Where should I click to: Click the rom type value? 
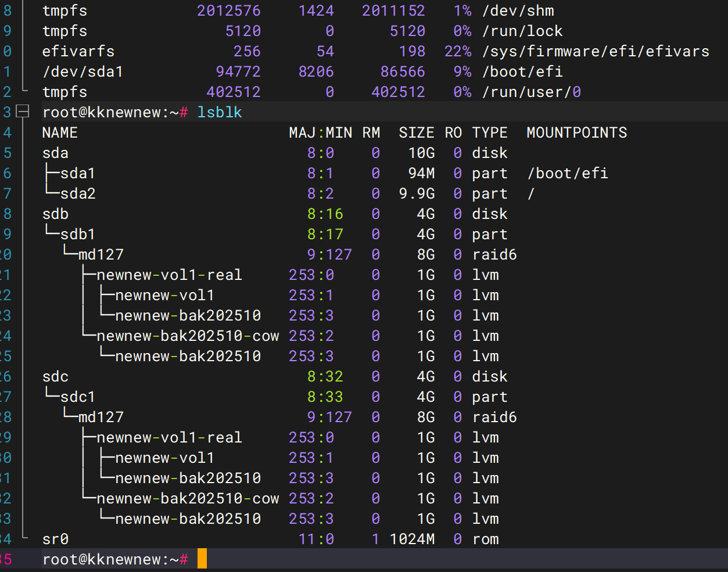(486, 539)
